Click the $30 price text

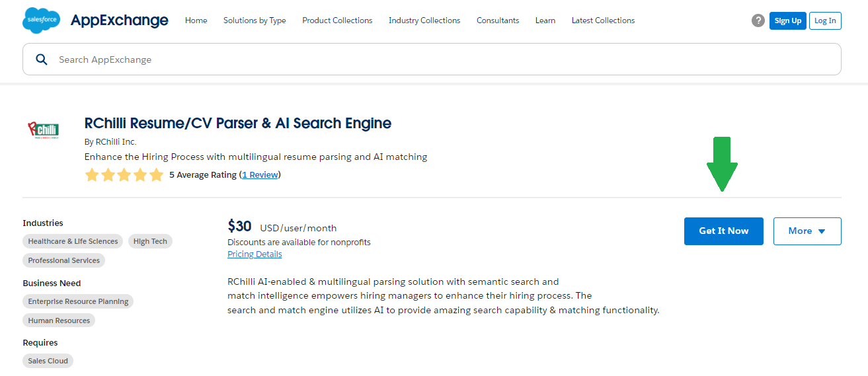239,226
